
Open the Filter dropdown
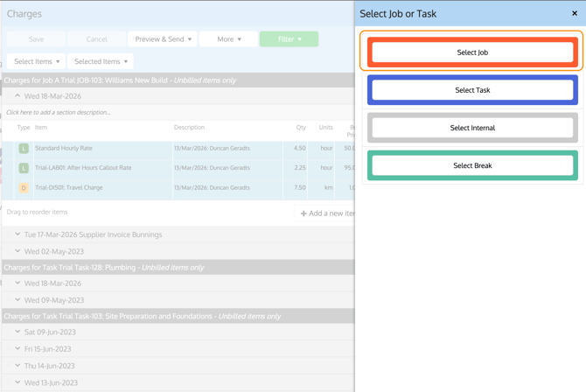point(289,39)
